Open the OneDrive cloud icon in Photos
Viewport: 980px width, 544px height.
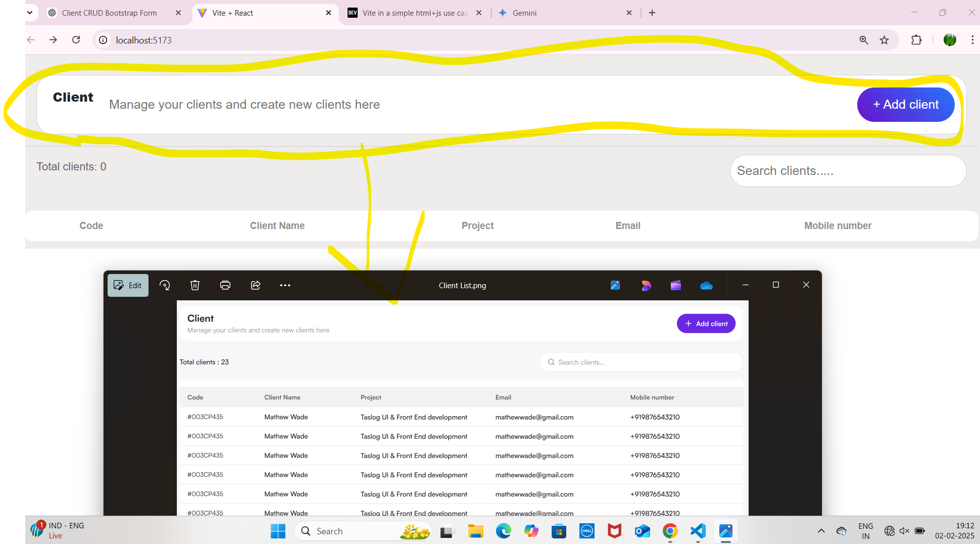706,285
